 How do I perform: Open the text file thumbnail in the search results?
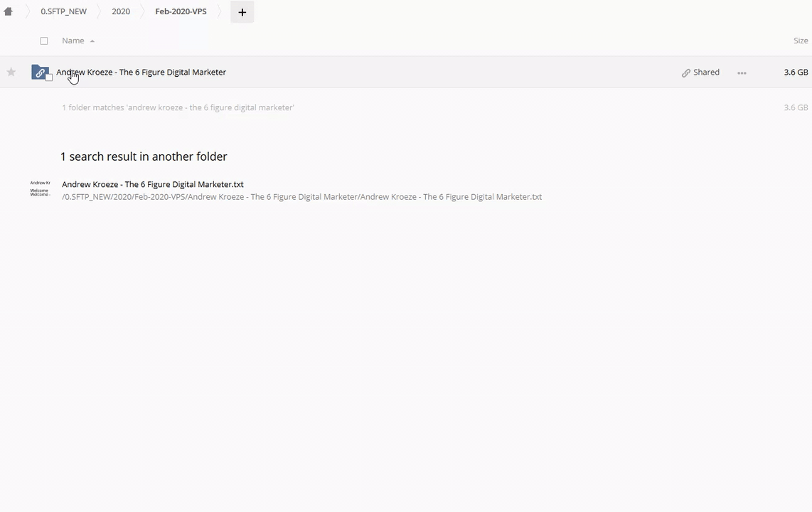[x=40, y=189]
